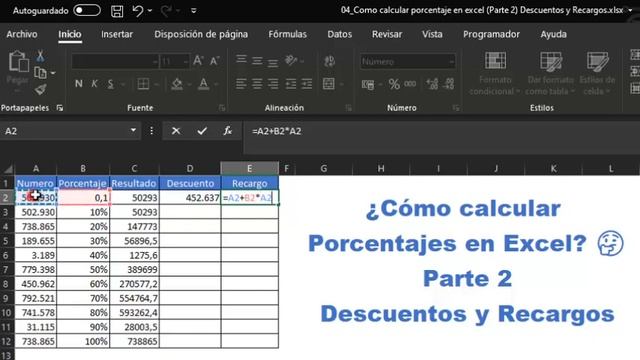Open the Vista tab

(x=432, y=34)
